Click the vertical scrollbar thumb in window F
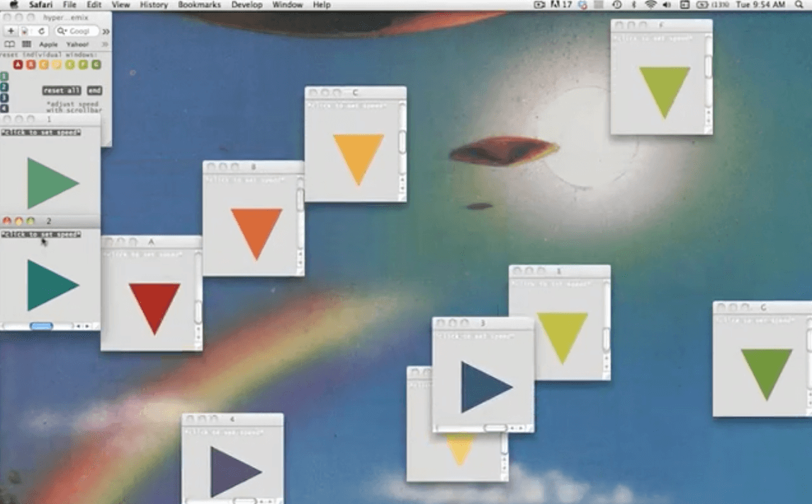 click(709, 67)
